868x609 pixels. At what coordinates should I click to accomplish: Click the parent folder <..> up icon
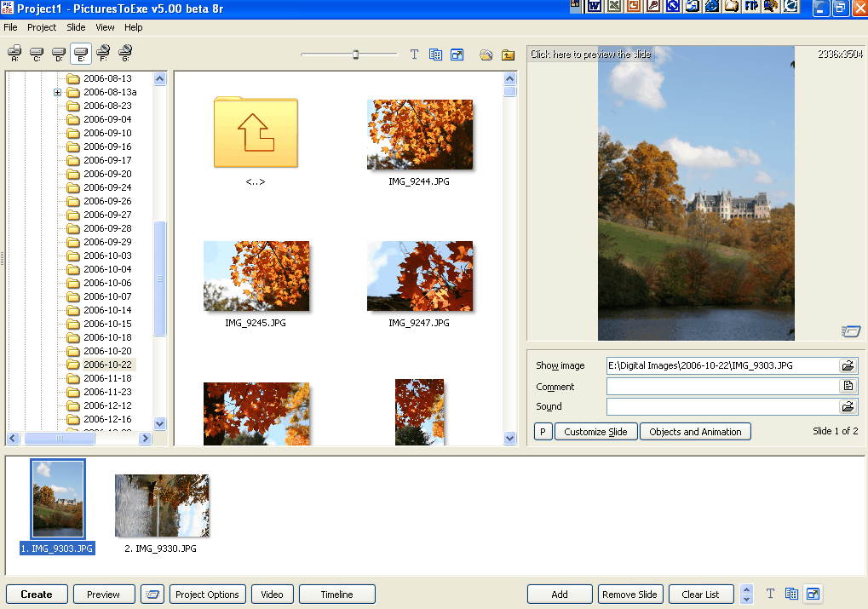pyautogui.click(x=256, y=133)
